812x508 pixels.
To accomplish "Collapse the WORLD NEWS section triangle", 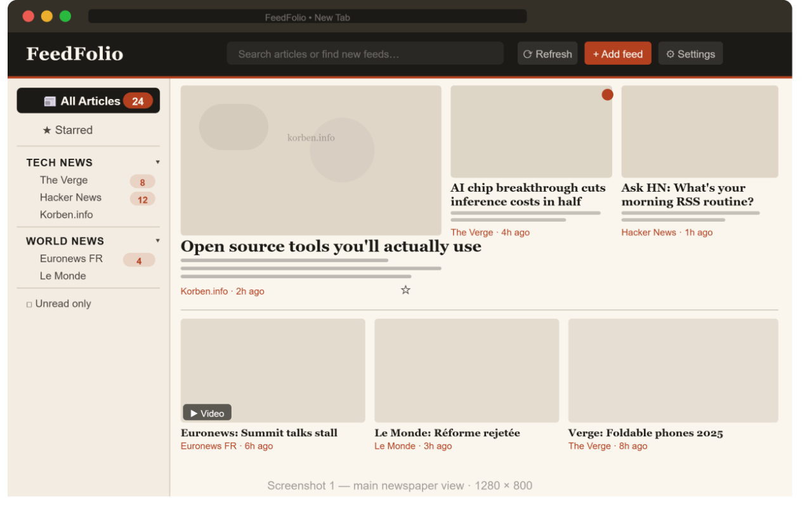I will point(158,241).
